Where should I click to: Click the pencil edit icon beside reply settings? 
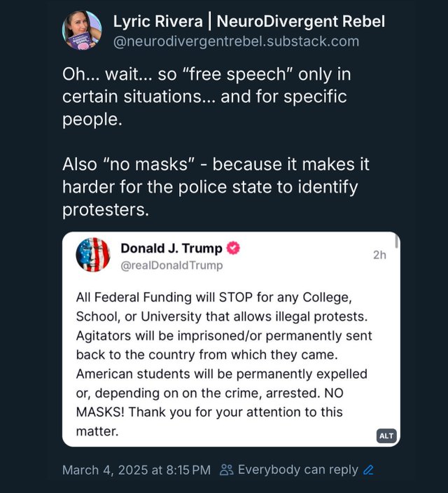(368, 470)
